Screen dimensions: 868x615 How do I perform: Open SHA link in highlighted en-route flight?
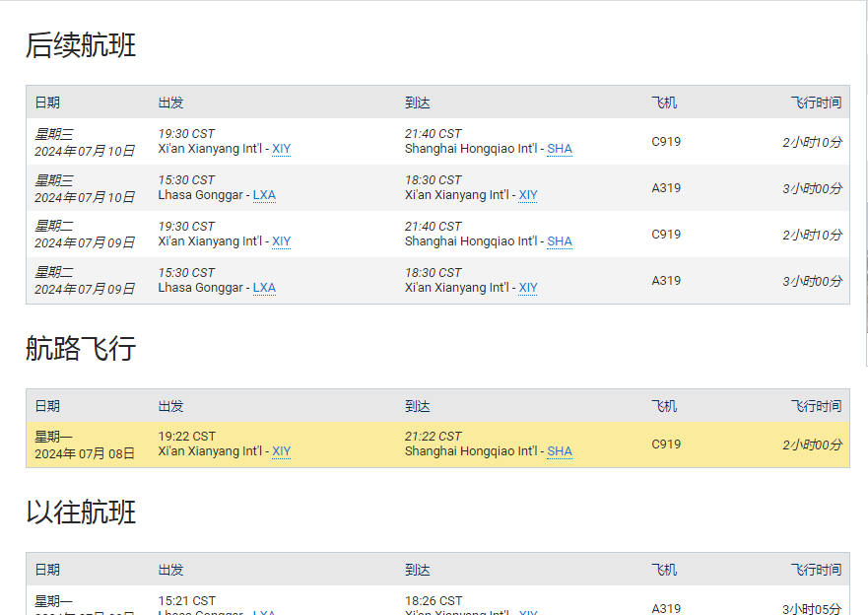click(560, 451)
